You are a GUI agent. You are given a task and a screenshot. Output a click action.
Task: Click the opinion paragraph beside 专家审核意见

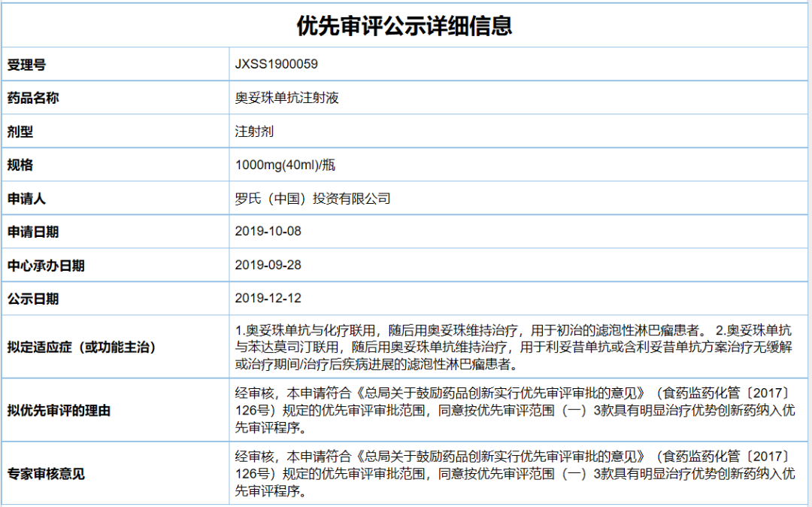click(x=515, y=473)
